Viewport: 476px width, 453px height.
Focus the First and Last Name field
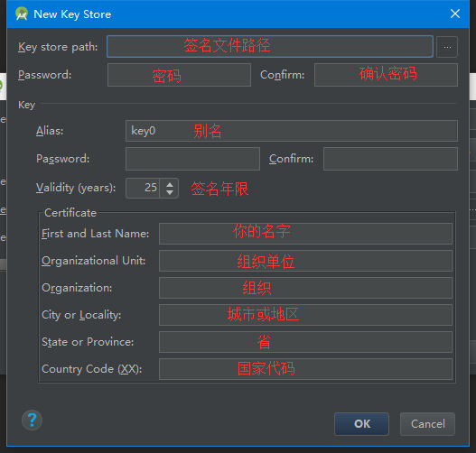(x=305, y=234)
